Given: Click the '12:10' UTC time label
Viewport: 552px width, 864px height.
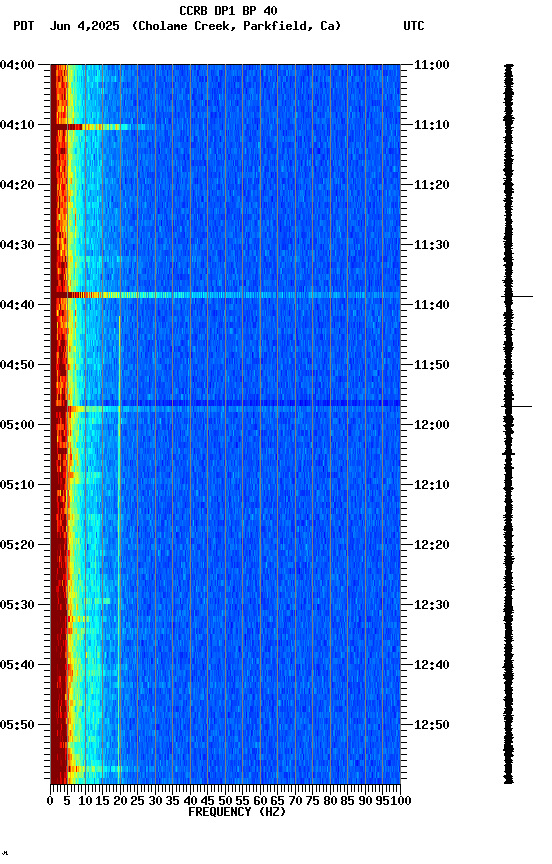Looking at the screenshot, I should click(x=432, y=485).
